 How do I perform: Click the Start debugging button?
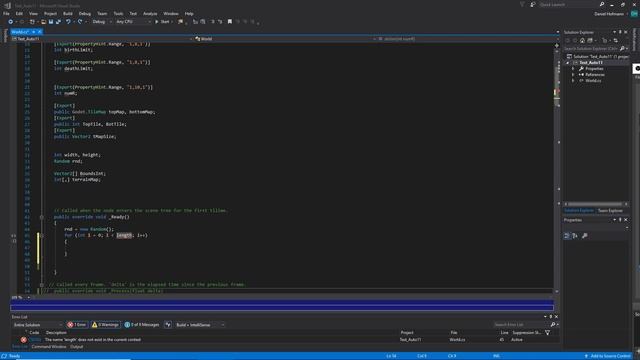point(162,22)
